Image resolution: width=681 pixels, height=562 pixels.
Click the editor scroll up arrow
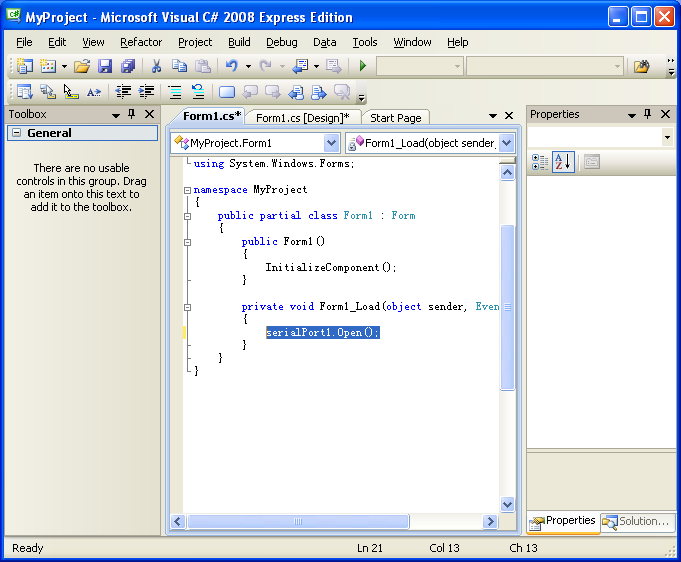coord(507,173)
